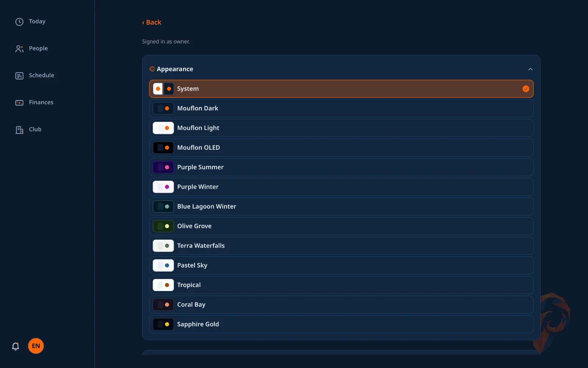Select the Blue Lagoon Winter theme
Image resolution: width=588 pixels, height=368 pixels.
click(341, 206)
